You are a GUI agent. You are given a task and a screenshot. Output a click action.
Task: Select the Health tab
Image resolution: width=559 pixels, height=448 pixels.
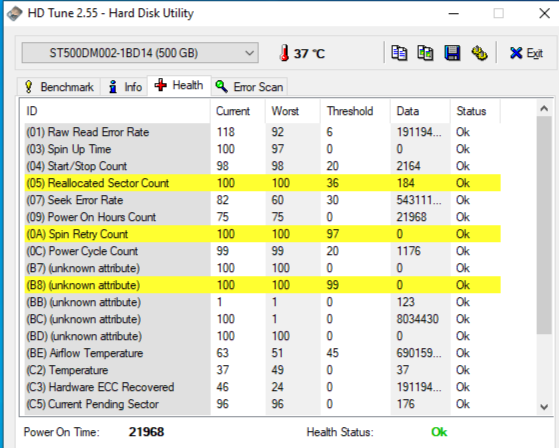coord(179,86)
